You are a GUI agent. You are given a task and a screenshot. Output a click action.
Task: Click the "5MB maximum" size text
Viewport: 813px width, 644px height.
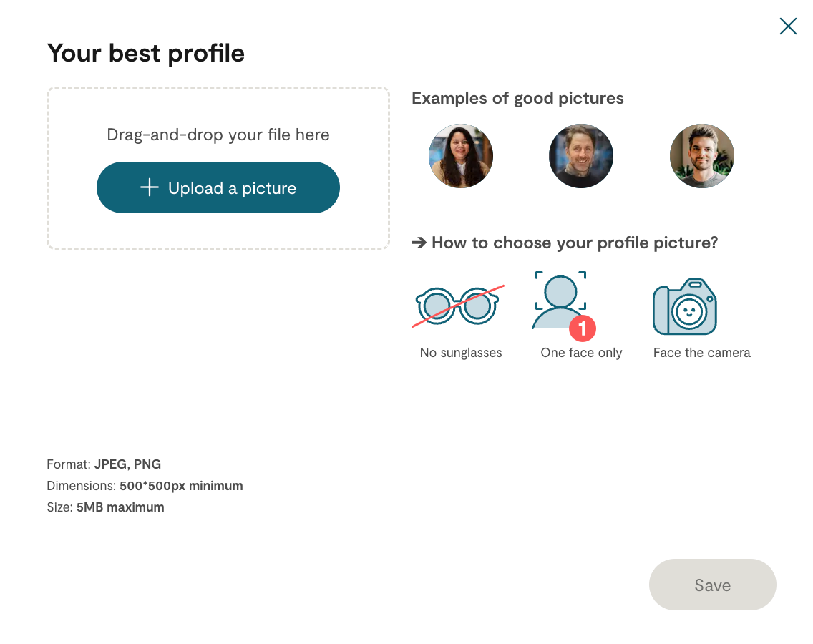120,507
